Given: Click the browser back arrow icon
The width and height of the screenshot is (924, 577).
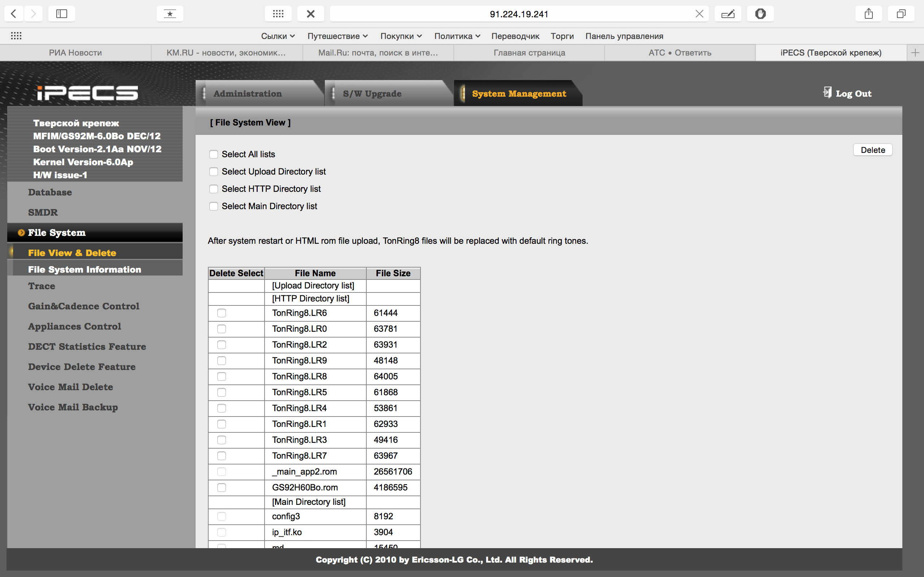Looking at the screenshot, I should (x=14, y=14).
